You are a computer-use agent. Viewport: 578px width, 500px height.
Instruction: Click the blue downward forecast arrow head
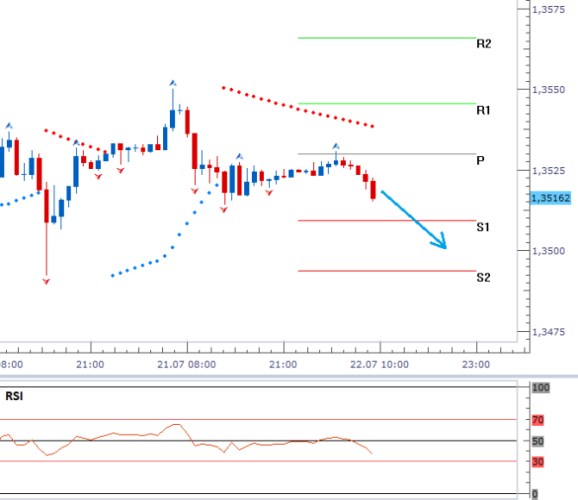pyautogui.click(x=440, y=241)
